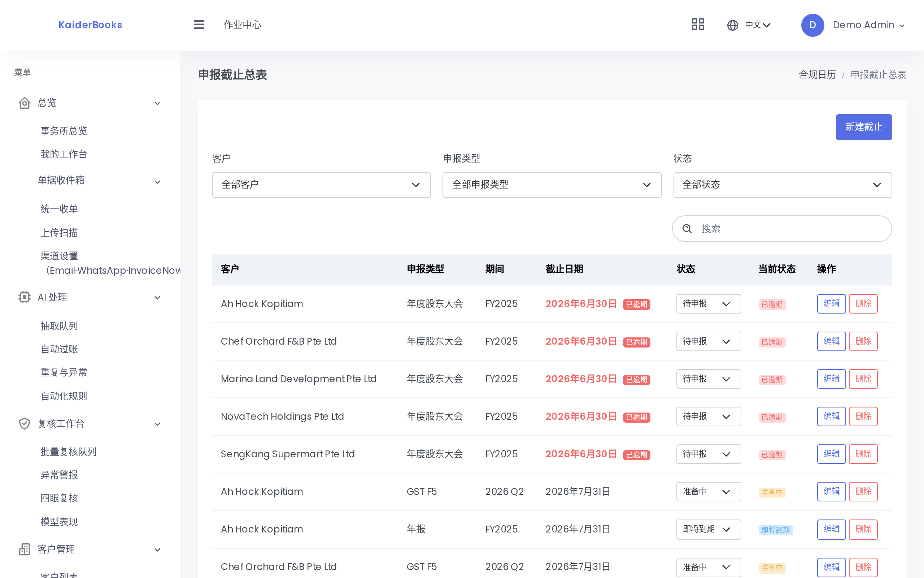Collapse the 客户管理 menu section
This screenshot has height=578, width=924.
click(x=157, y=550)
